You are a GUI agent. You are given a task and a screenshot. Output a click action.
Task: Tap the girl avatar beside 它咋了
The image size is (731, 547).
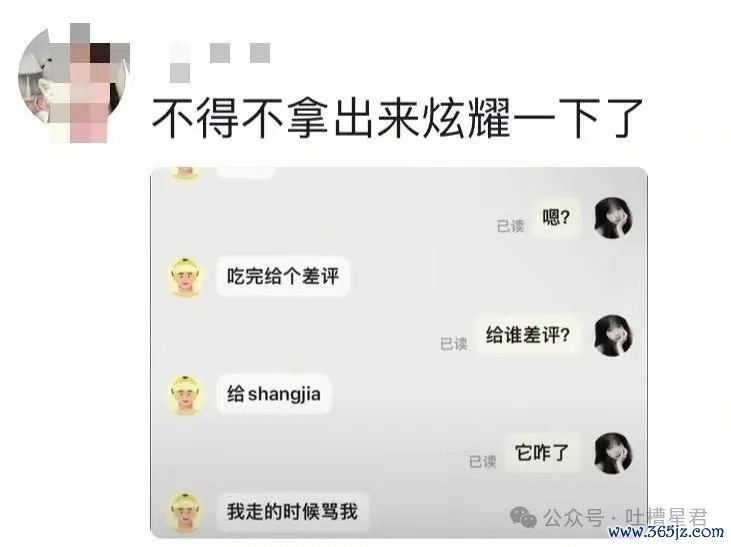coord(613,453)
